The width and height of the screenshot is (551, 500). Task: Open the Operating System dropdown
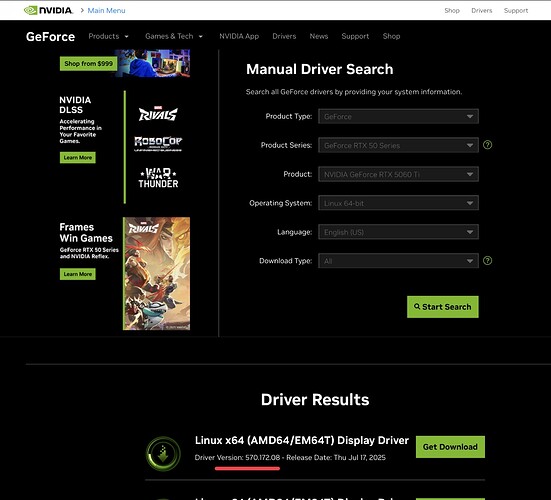(x=398, y=203)
